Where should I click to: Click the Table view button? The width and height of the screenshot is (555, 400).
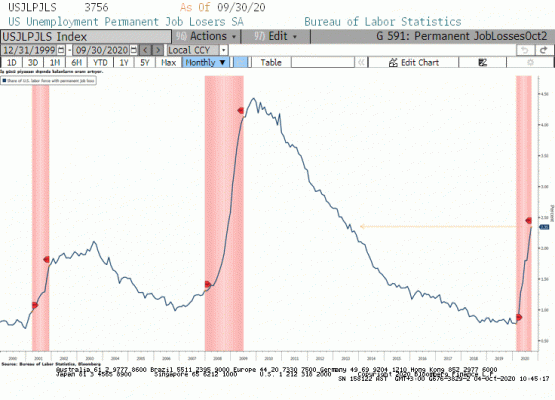click(271, 62)
